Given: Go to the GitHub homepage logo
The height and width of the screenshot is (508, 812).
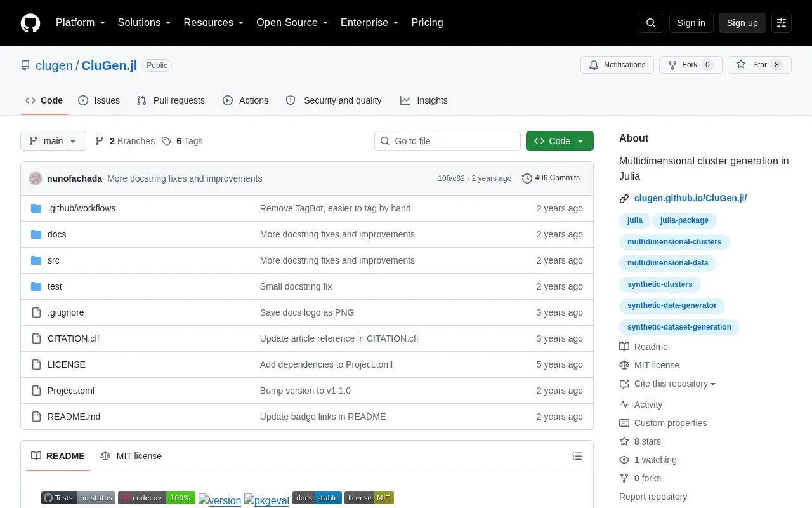Looking at the screenshot, I should click(30, 23).
